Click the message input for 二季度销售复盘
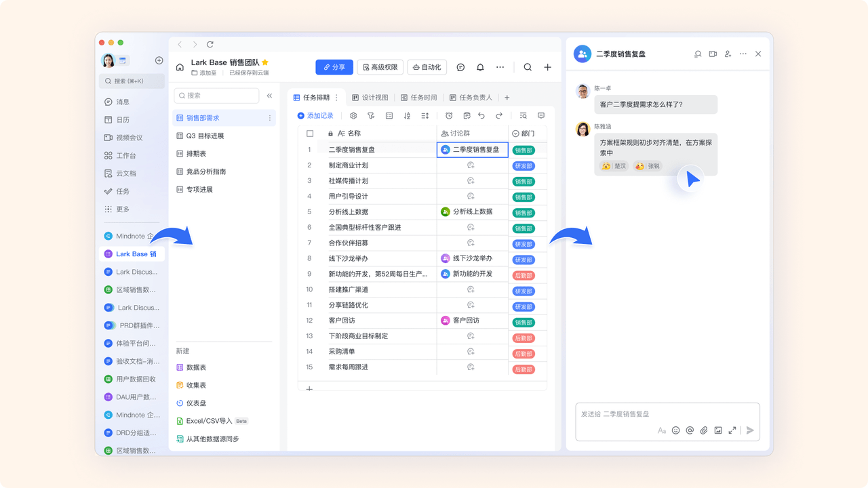Viewport: 868px width, 488px height. pyautogui.click(x=668, y=414)
